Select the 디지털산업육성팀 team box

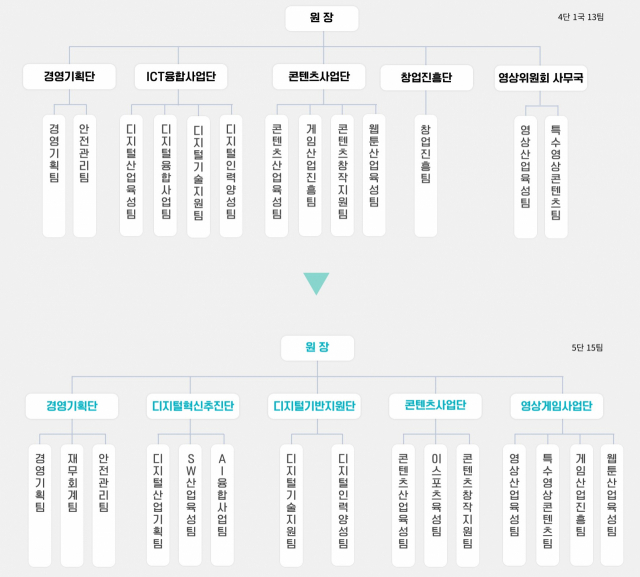131,175
